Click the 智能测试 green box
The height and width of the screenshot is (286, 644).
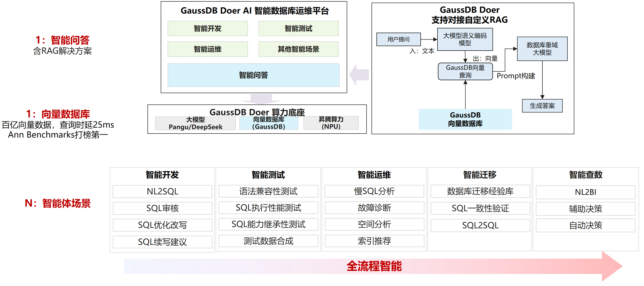(x=298, y=29)
